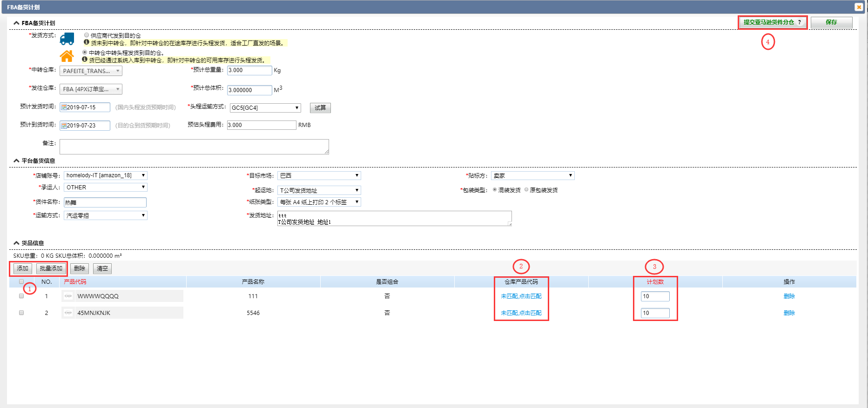Click the 提交亚马逊货件分仓 button
This screenshot has width=868, height=408.
click(x=772, y=22)
